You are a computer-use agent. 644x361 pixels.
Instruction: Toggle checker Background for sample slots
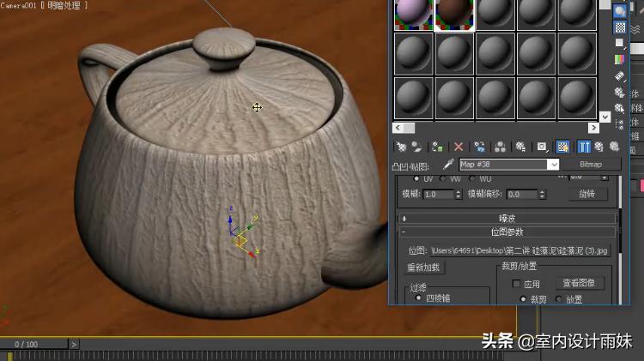tap(620, 27)
